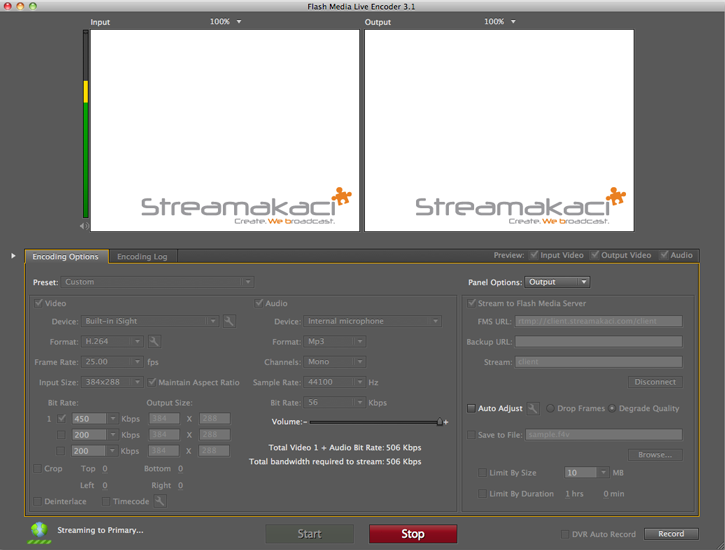Enable Save to File checkbox

tap(471, 435)
